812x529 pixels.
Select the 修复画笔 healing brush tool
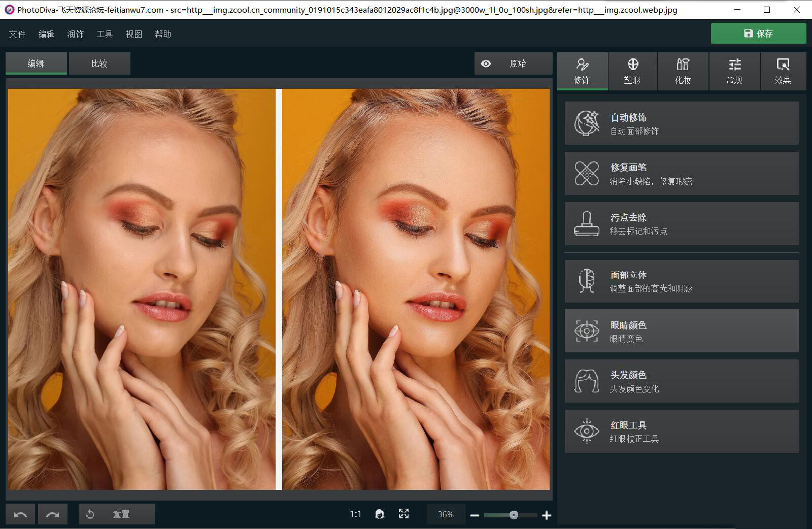pyautogui.click(x=682, y=173)
